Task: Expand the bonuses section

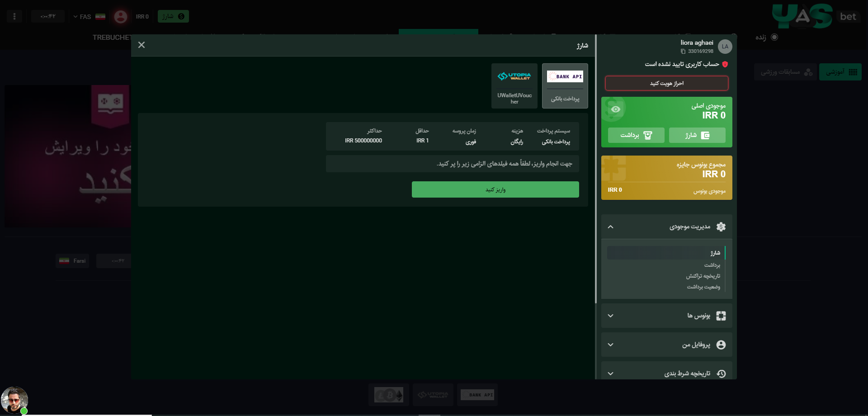Action: tap(611, 316)
